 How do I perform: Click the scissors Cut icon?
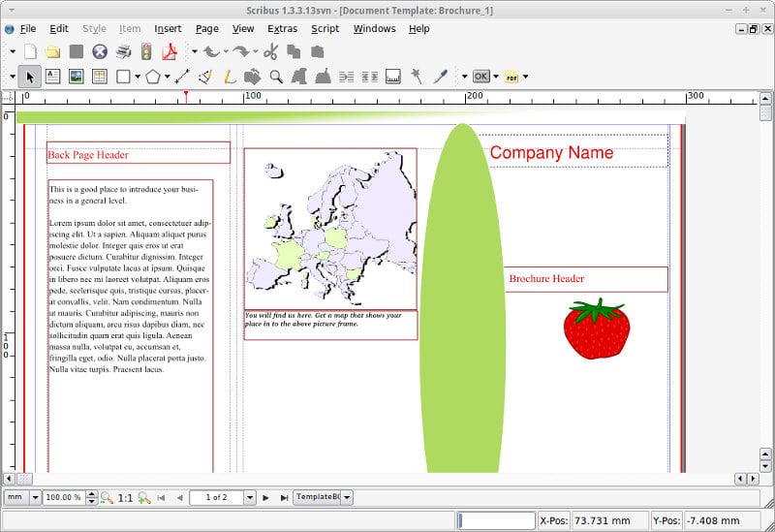[270, 51]
